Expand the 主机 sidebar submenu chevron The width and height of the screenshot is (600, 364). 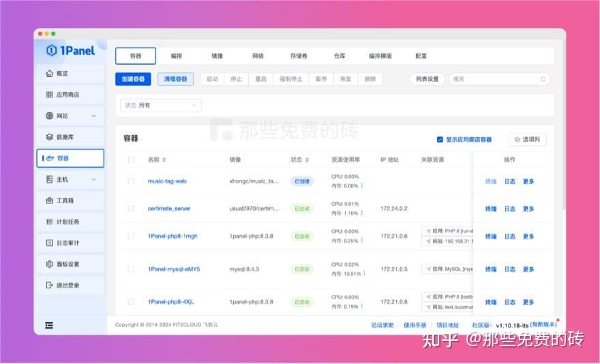pos(94,179)
